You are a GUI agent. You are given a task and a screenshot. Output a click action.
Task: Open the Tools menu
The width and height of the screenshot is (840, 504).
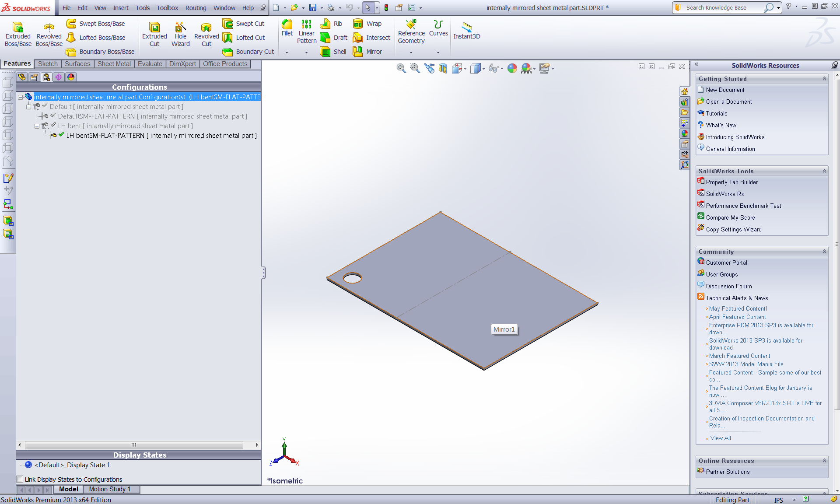[143, 8]
